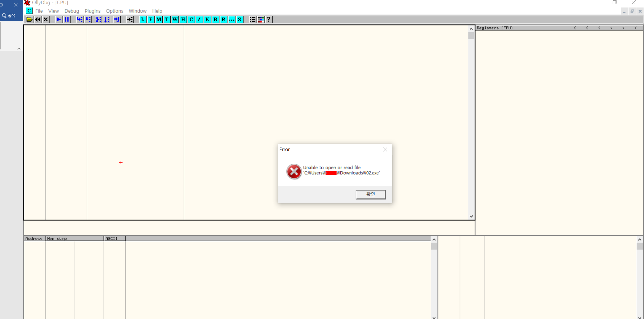The width and height of the screenshot is (644, 319).
Task: Restore MDI child CPU window button
Action: [632, 11]
